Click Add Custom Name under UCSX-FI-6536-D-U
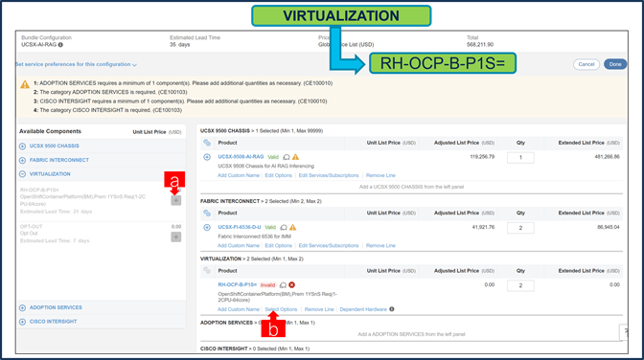Viewport: 644px width, 360px height. pyautogui.click(x=239, y=245)
